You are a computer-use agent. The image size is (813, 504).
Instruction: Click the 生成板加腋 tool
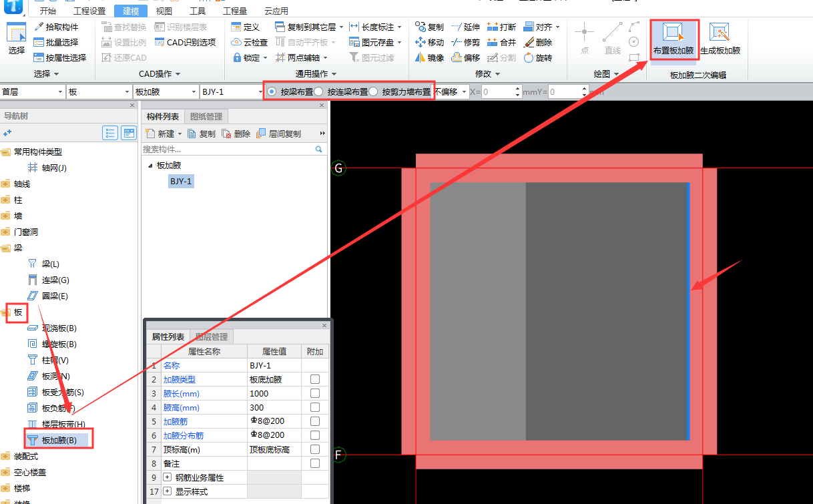point(720,39)
